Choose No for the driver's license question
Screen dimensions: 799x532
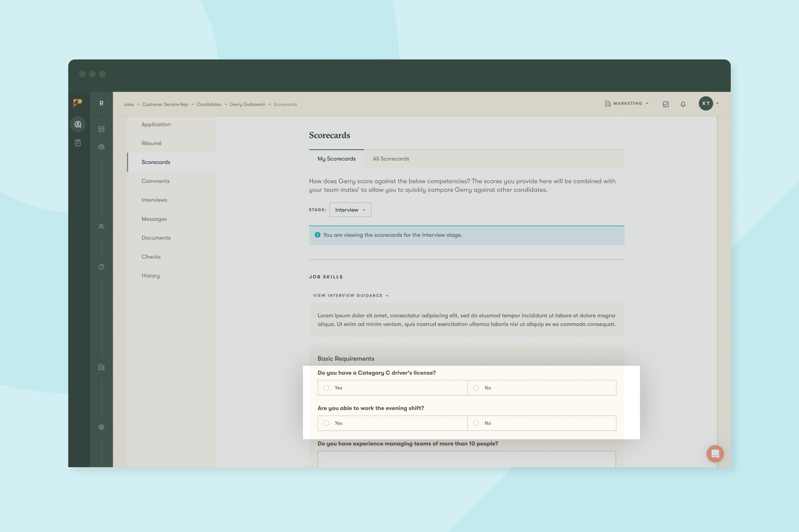476,388
